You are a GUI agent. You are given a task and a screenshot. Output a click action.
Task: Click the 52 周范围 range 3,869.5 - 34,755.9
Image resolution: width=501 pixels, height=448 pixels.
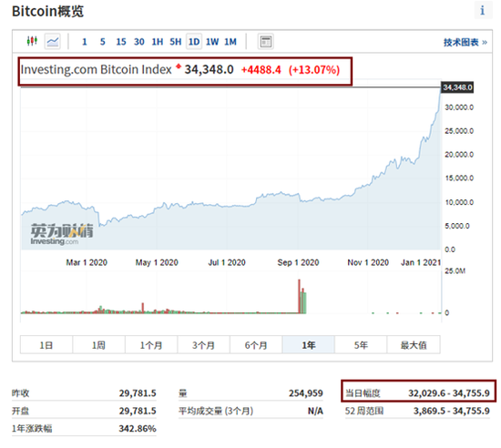click(x=452, y=411)
